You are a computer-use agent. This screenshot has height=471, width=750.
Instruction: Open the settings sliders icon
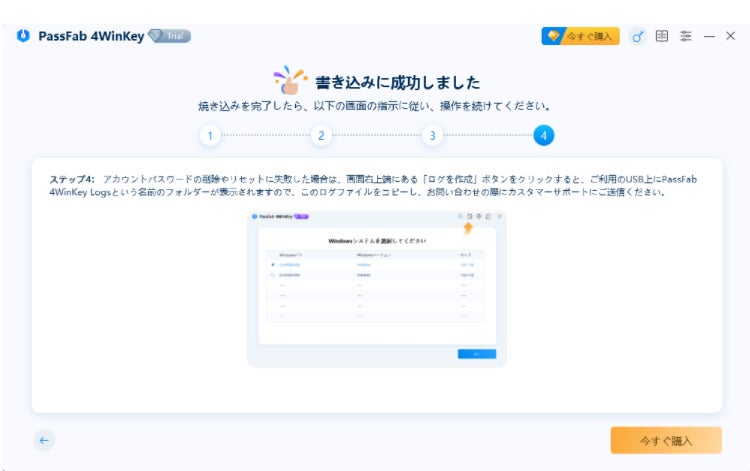pos(686,36)
